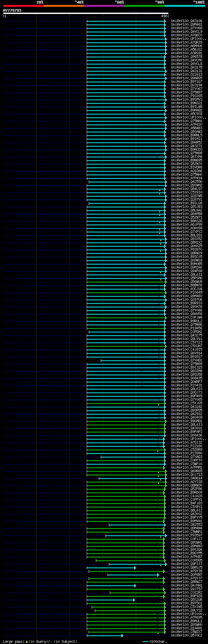Select hit label UniRef100_C0PJW4
This screenshot has height=644, width=208.
click(187, 318)
